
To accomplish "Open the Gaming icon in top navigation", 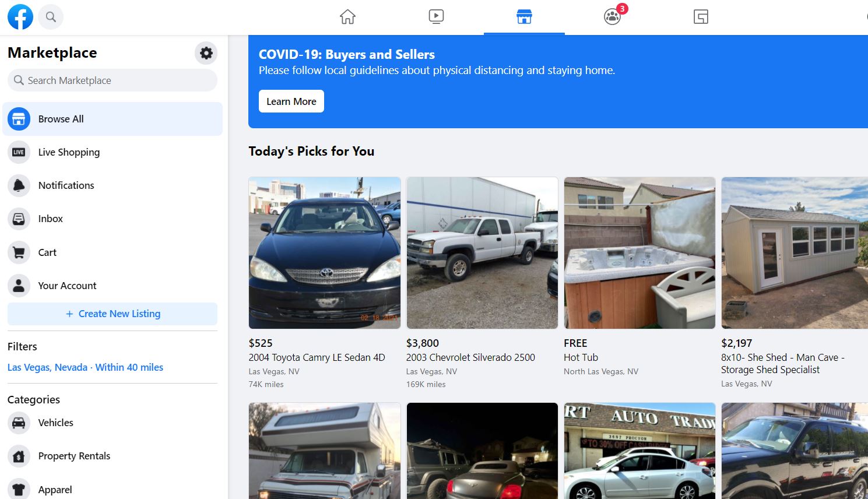I will pos(701,17).
